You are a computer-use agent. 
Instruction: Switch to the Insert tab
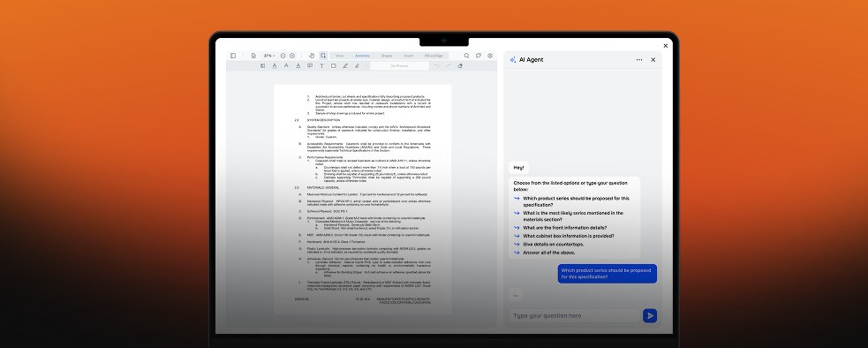pos(409,56)
